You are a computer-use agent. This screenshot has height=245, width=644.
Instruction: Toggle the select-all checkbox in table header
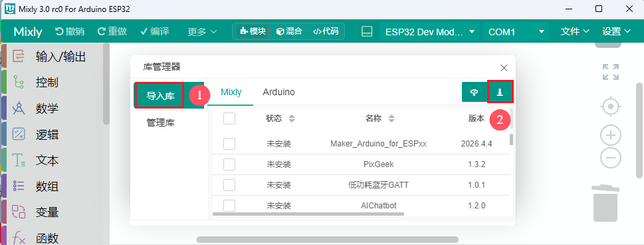point(229,119)
